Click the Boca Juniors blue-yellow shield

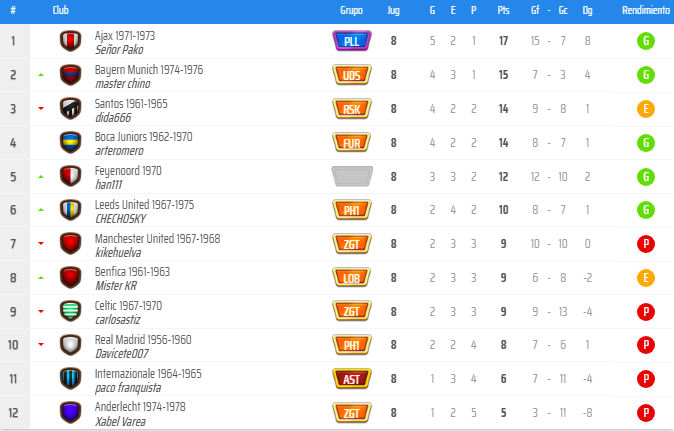pyautogui.click(x=70, y=143)
